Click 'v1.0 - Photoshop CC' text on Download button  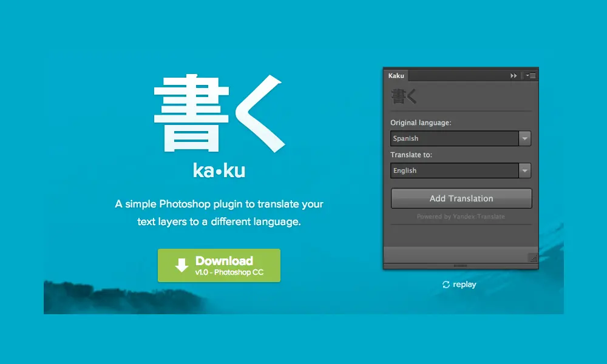click(x=229, y=272)
